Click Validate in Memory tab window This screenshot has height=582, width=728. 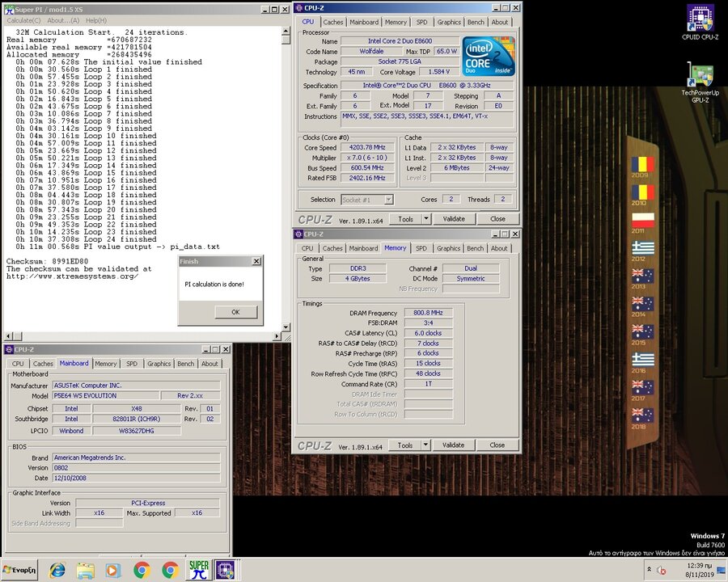pos(453,445)
